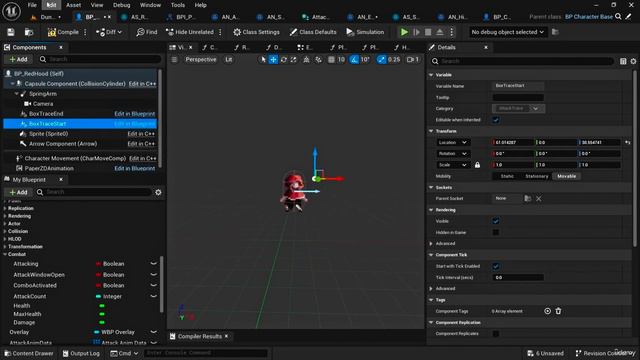Start play in editor
The image size is (640, 360).
pyautogui.click(x=404, y=32)
